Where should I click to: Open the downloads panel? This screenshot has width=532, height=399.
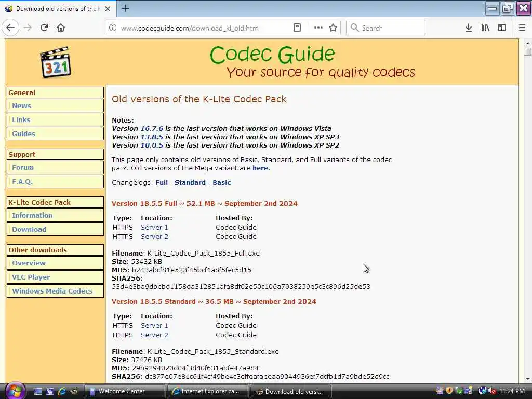[x=469, y=28]
